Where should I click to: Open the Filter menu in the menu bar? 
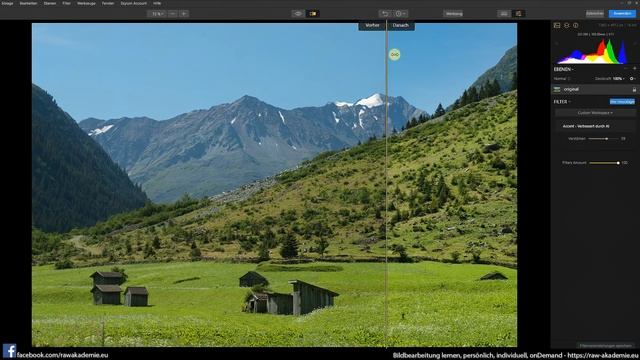tap(67, 3)
